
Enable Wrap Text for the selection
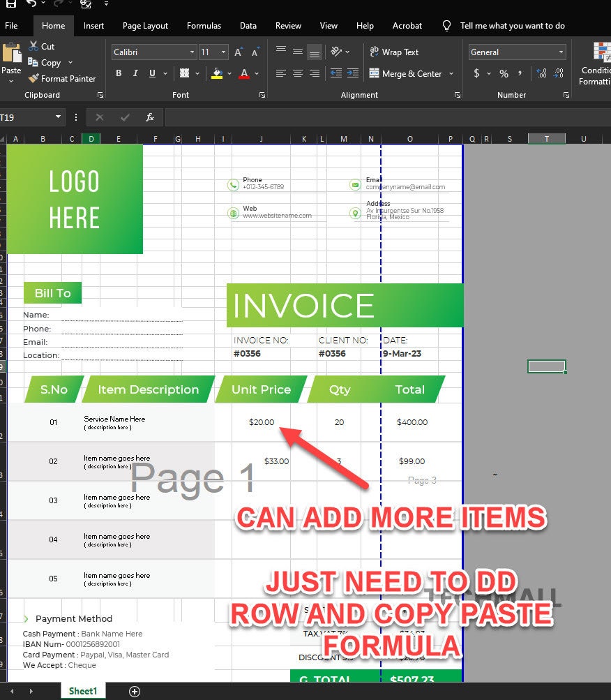(394, 52)
